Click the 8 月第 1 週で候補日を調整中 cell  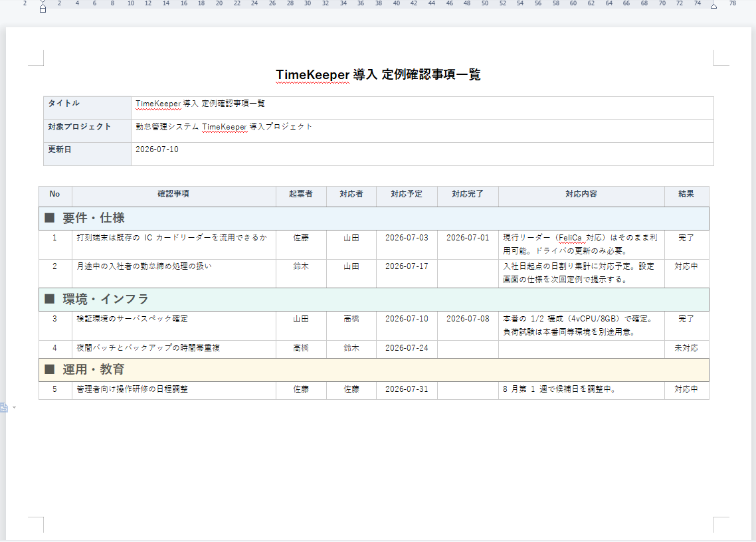581,391
